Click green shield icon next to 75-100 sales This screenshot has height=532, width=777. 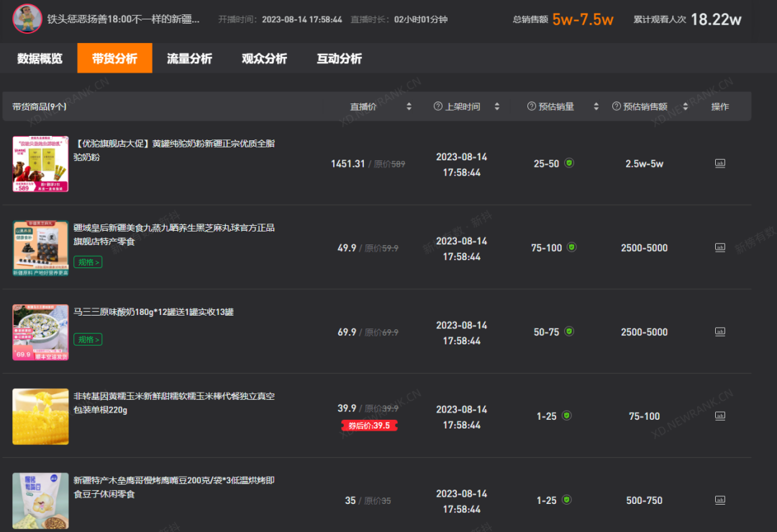point(572,247)
